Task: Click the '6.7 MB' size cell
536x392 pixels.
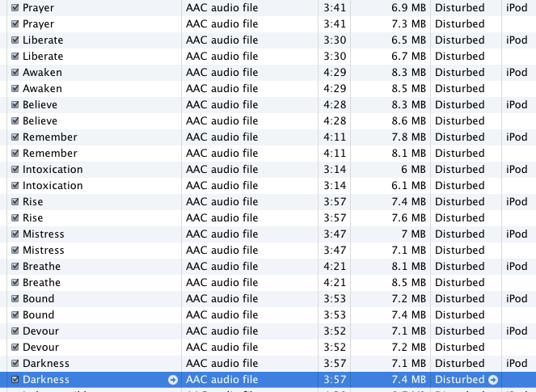Action: pos(408,56)
